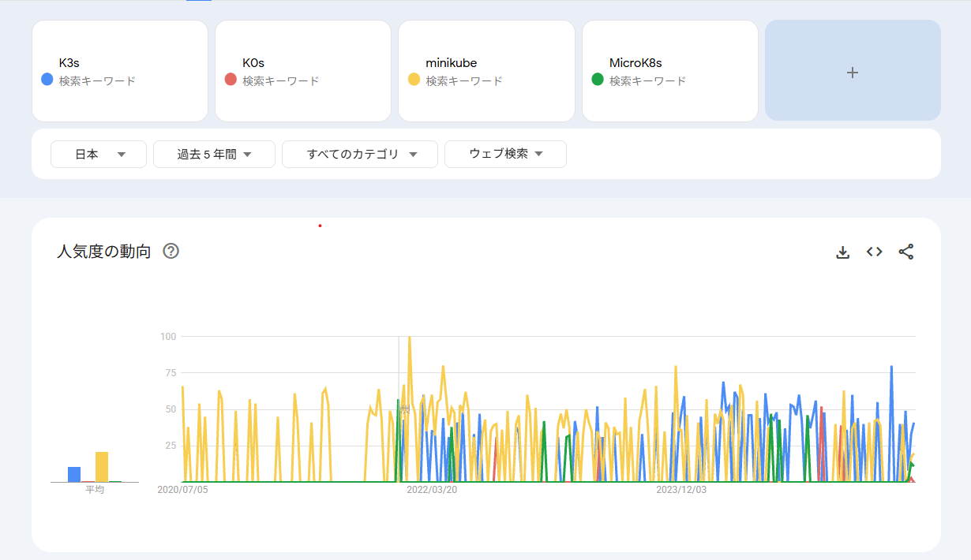This screenshot has width=971, height=560.
Task: Open the 過去 5 年間 time range dropdown
Action: [214, 155]
